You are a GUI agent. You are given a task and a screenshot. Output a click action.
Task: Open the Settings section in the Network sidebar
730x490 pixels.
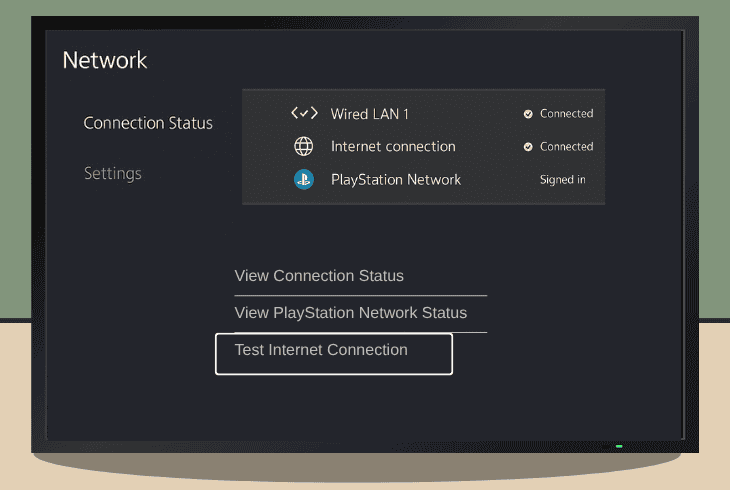coord(113,173)
